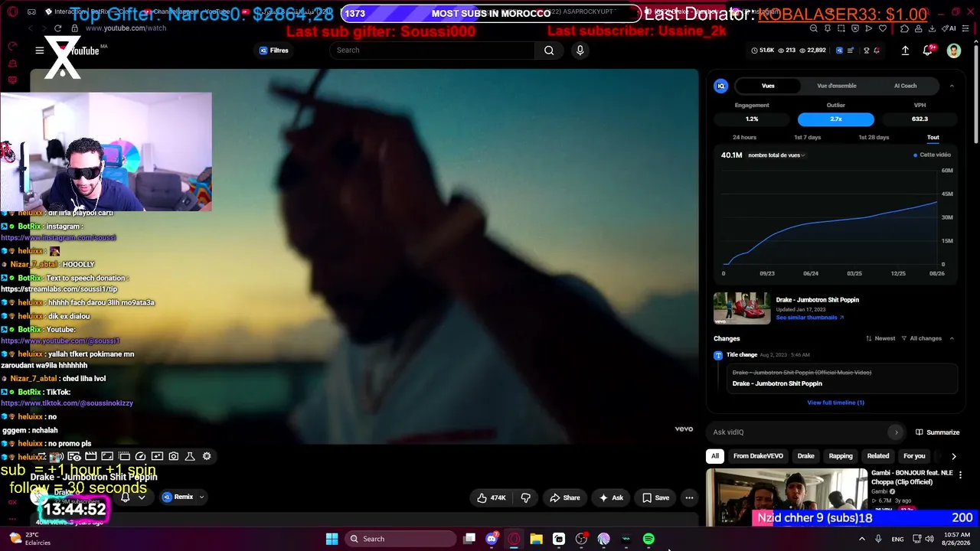The image size is (980, 551).
Task: Open File Explorer from the taskbar
Action: tap(536, 539)
